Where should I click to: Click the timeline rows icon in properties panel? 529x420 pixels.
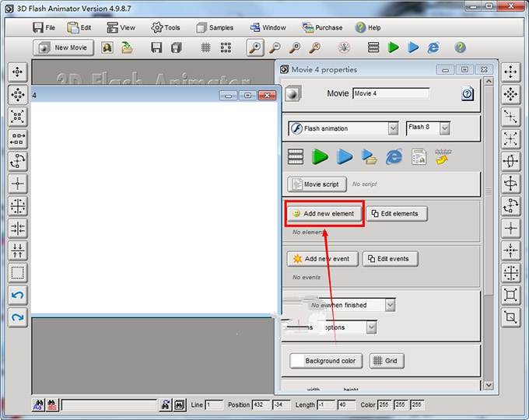pos(296,157)
